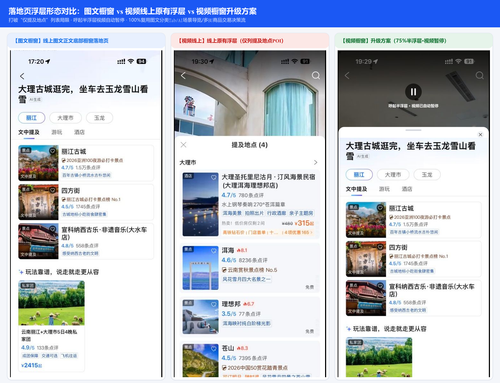Click 苍山 title in middle phone

point(228,348)
